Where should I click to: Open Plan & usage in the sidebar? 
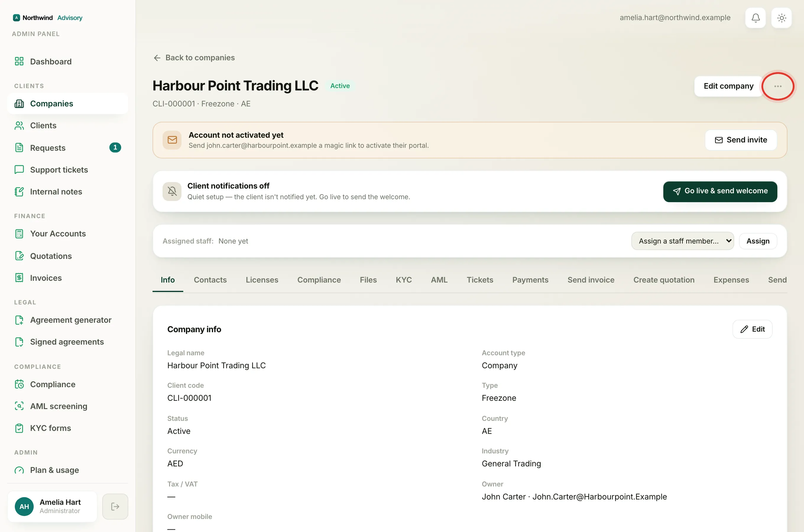point(67,470)
